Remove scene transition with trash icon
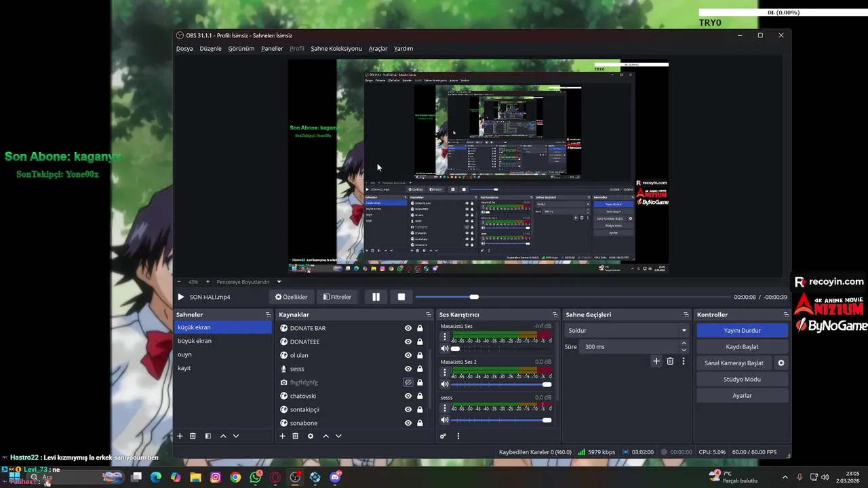Image resolution: width=868 pixels, height=488 pixels. (x=670, y=361)
